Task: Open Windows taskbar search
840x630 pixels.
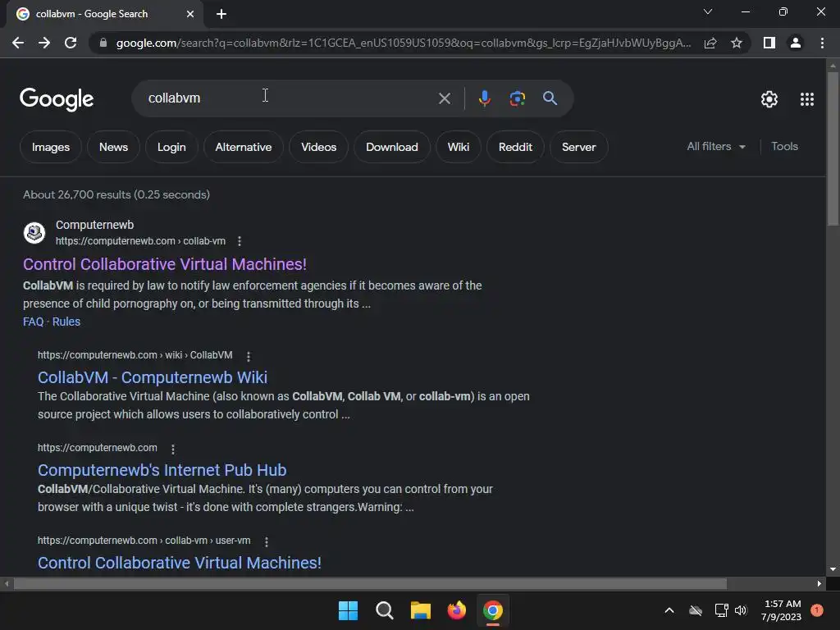Action: pyautogui.click(x=384, y=610)
